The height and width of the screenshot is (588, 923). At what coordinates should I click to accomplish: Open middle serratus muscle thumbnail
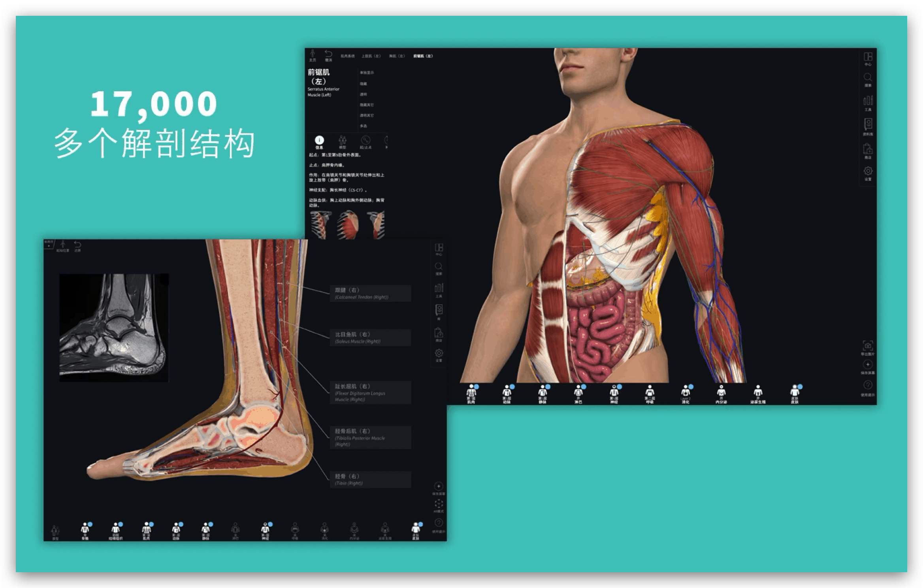348,224
